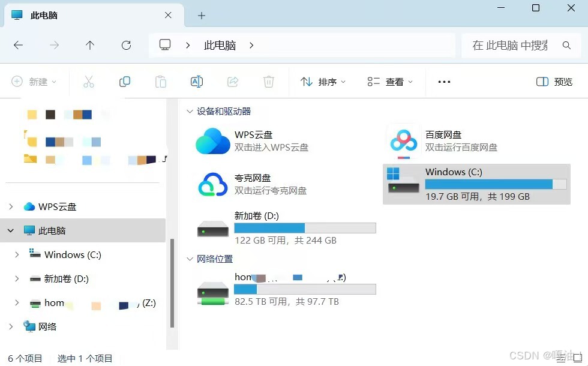
Task: Share the selected drive using the share icon
Action: (233, 81)
